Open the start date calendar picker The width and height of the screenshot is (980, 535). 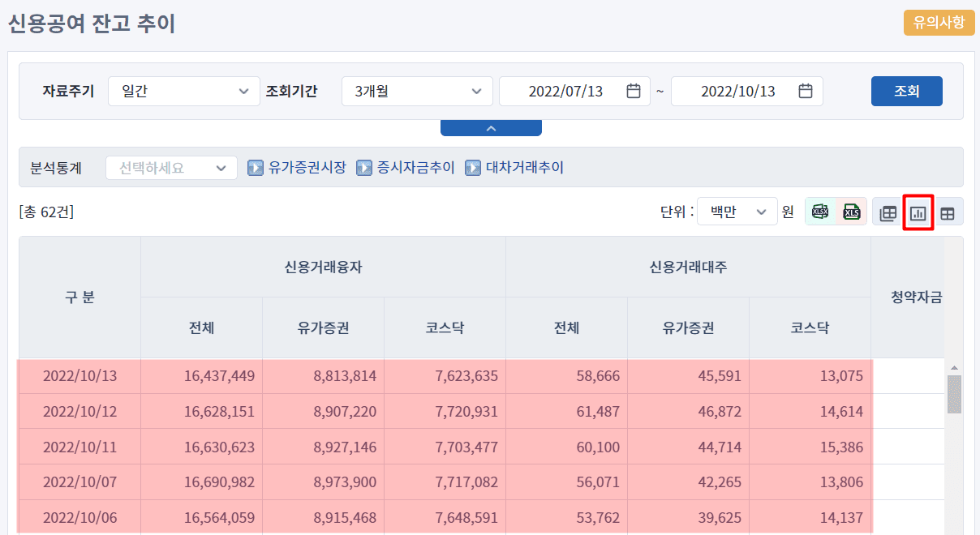(x=634, y=91)
